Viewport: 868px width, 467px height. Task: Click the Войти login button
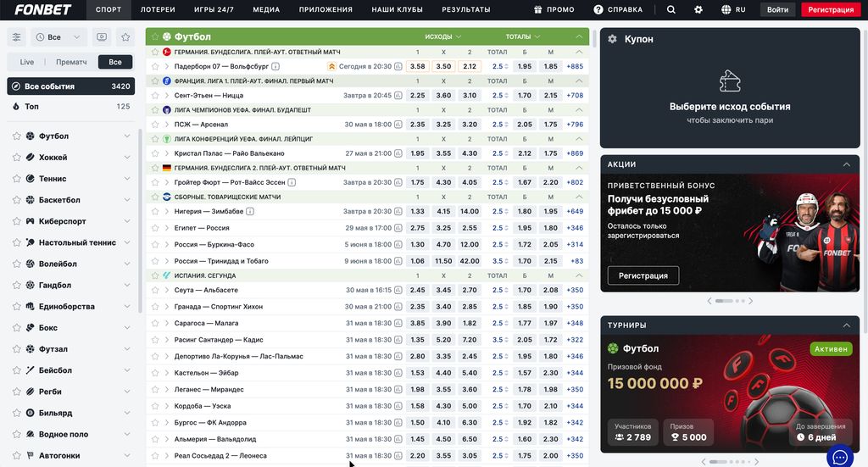pyautogui.click(x=777, y=9)
